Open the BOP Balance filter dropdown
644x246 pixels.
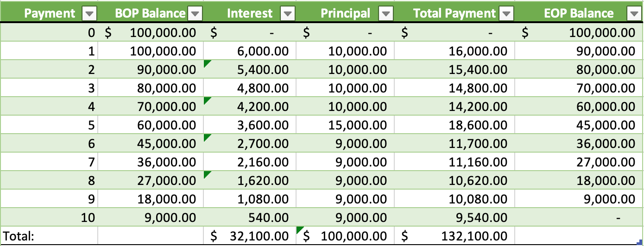[x=196, y=14]
